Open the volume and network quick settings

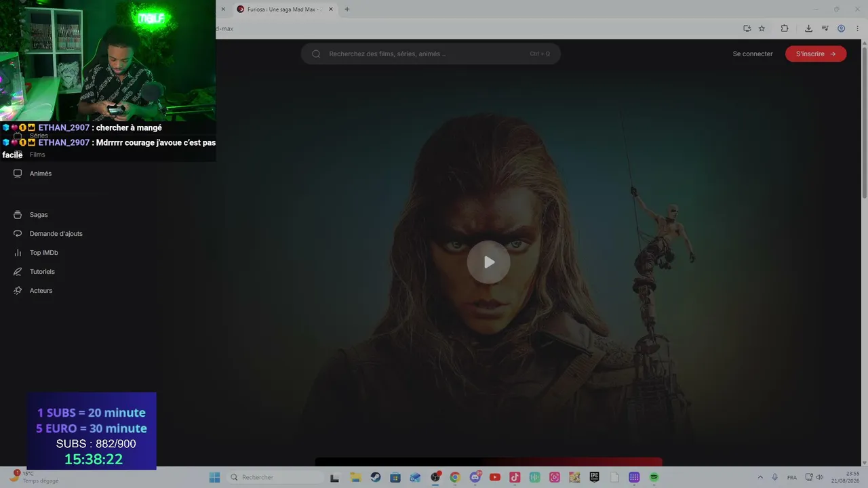click(x=814, y=477)
